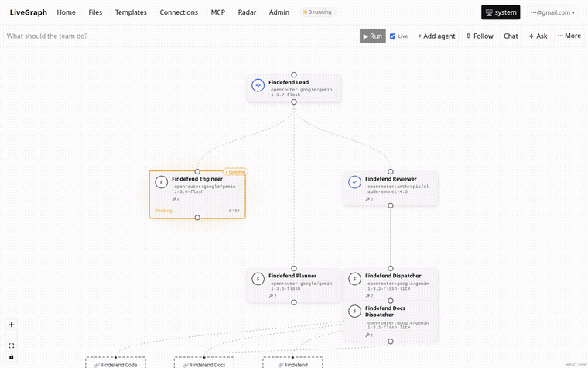Screen dimensions: 588x368
Task: Open the MCP section
Action: pyautogui.click(x=218, y=12)
